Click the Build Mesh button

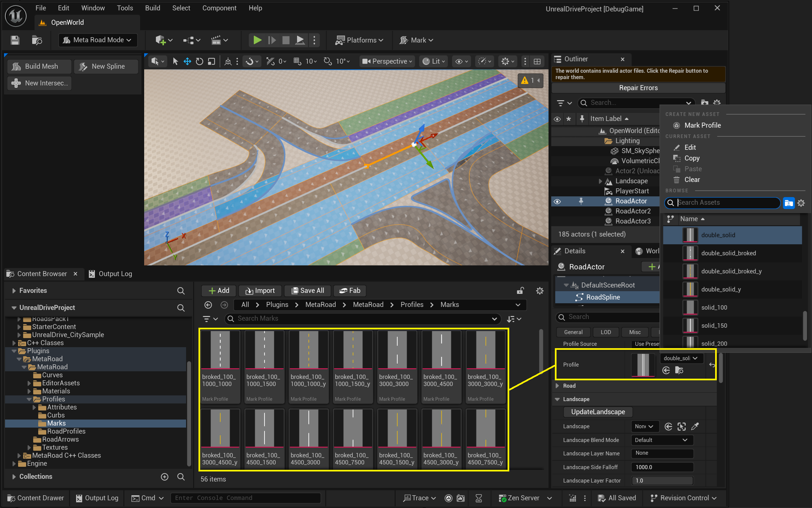click(39, 67)
